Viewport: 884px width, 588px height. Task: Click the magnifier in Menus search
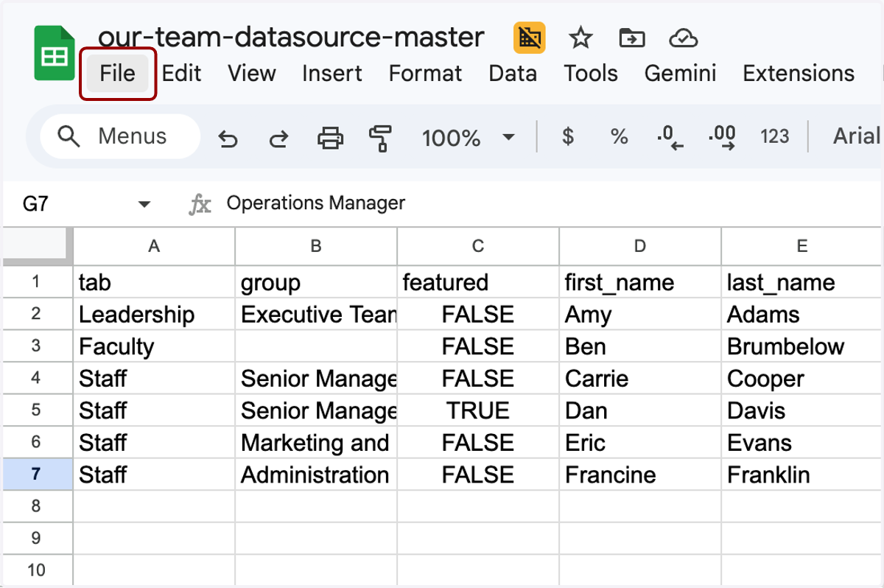[x=69, y=136]
